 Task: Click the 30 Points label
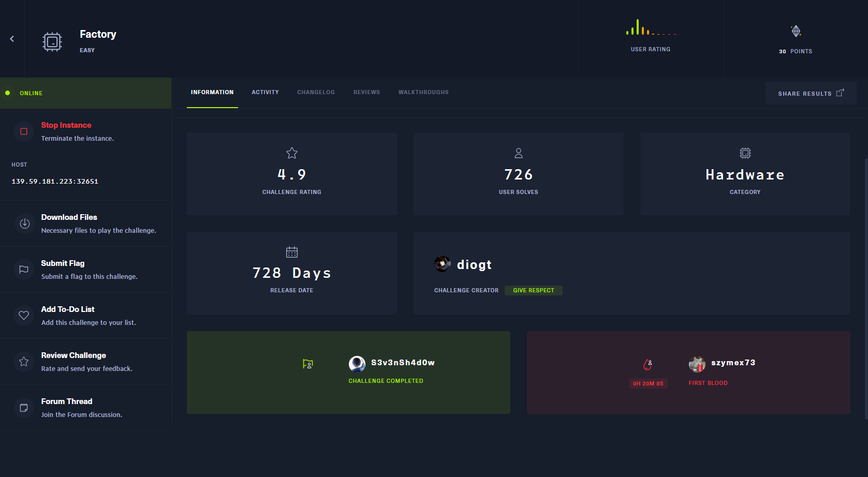(x=796, y=51)
